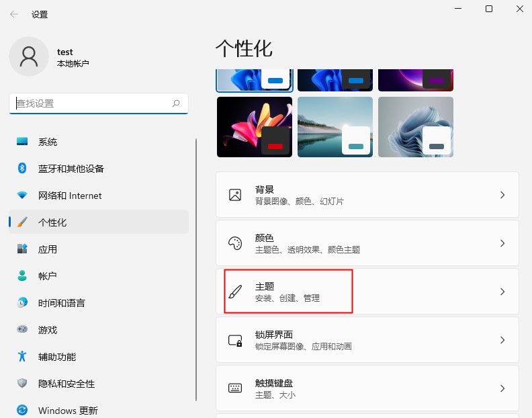The height and width of the screenshot is (418, 532).
Task: Go to 帐户 in the sidebar
Action: pyautogui.click(x=98, y=276)
